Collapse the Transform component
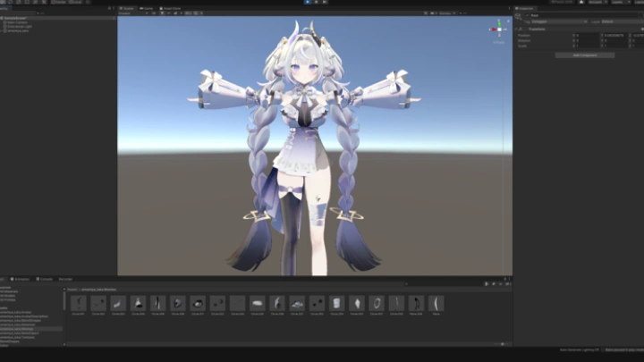Viewport: 644px width, 362px height. click(516, 29)
